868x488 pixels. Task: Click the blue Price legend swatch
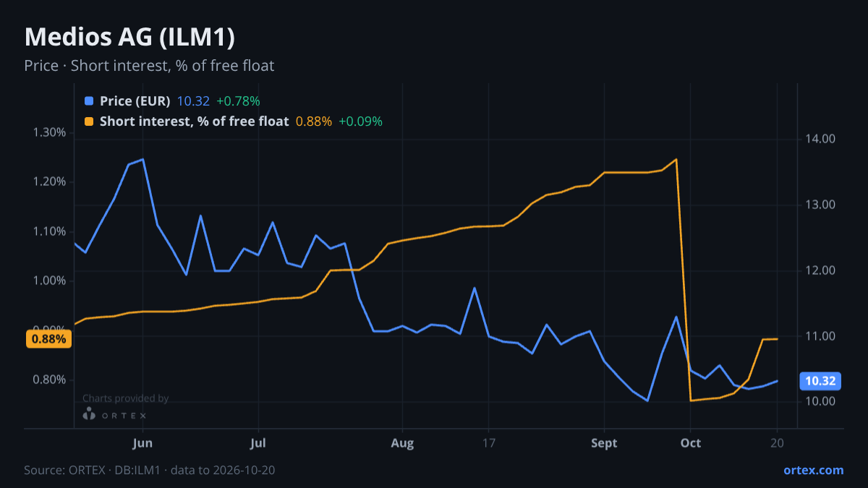pyautogui.click(x=89, y=101)
